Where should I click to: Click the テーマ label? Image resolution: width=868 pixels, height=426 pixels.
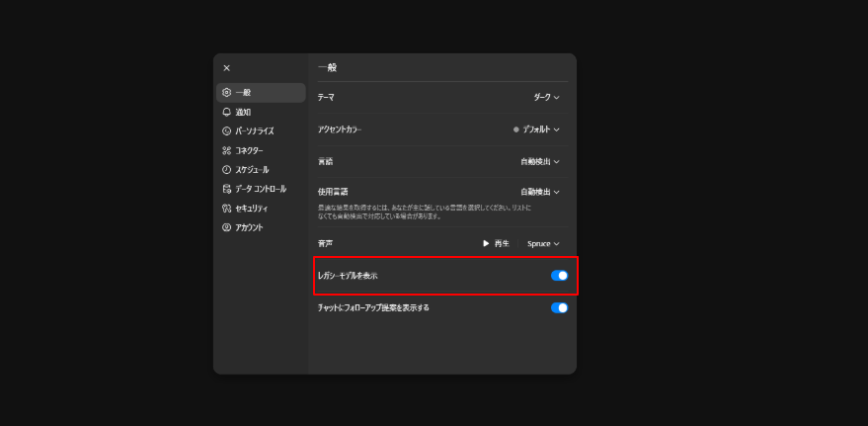[326, 97]
